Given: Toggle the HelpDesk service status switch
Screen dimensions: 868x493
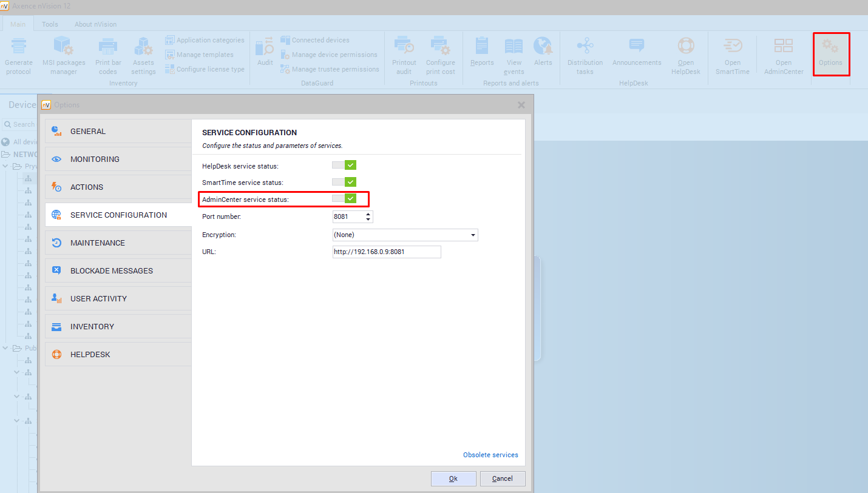Looking at the screenshot, I should 344,166.
